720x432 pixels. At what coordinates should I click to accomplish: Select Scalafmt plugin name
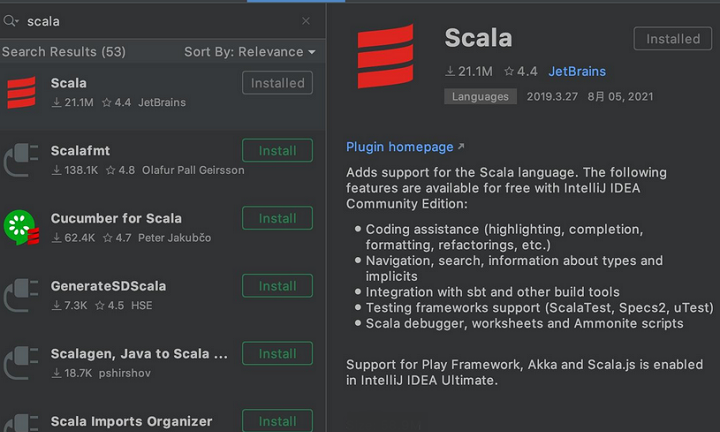[x=80, y=151]
